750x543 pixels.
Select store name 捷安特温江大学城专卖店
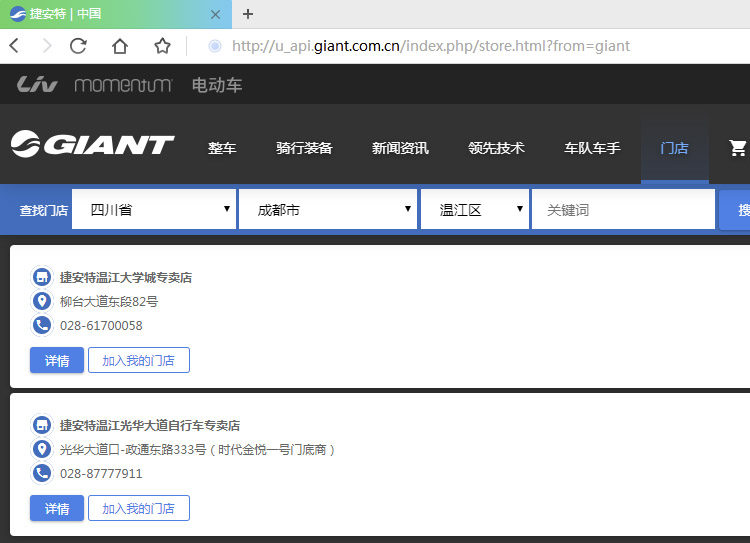click(x=126, y=277)
